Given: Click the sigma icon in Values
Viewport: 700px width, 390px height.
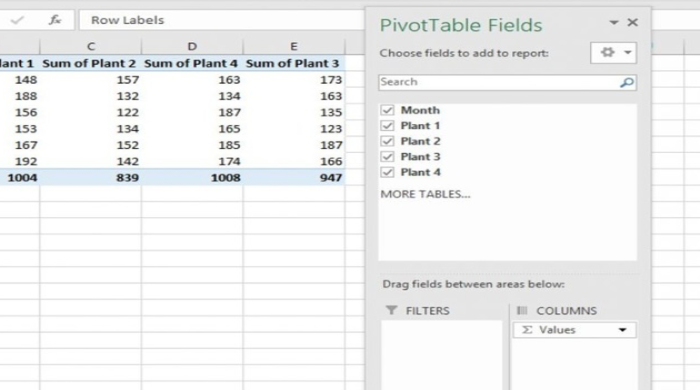Looking at the screenshot, I should tap(527, 330).
